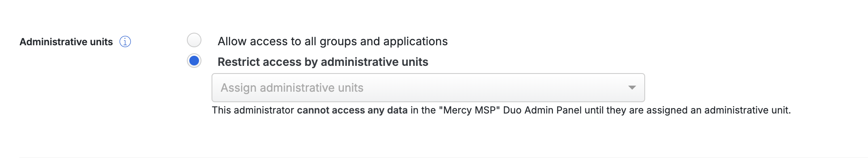Open the administrative units combo box
Viewport: 868px width, 164px height.
pyautogui.click(x=428, y=88)
